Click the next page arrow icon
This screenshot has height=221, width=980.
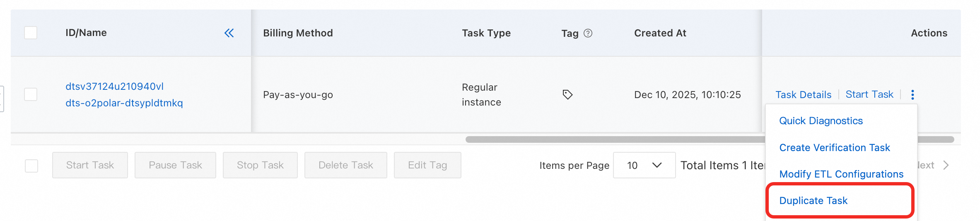tap(946, 166)
